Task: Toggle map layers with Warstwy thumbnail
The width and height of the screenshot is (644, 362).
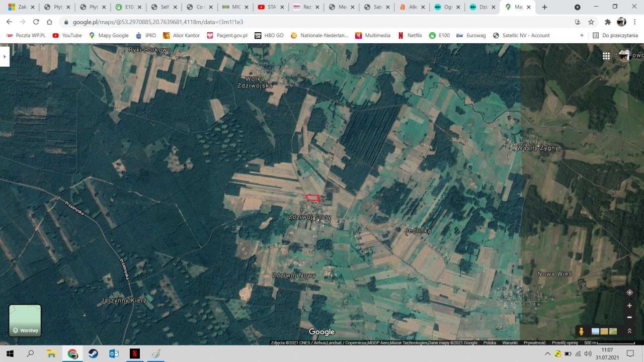Action: pyautogui.click(x=25, y=320)
